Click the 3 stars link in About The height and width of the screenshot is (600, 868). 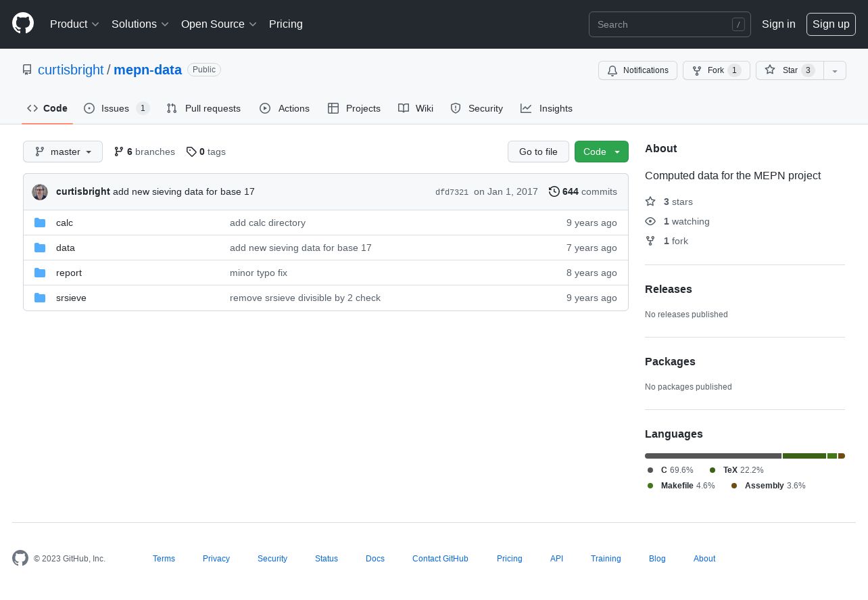669,202
